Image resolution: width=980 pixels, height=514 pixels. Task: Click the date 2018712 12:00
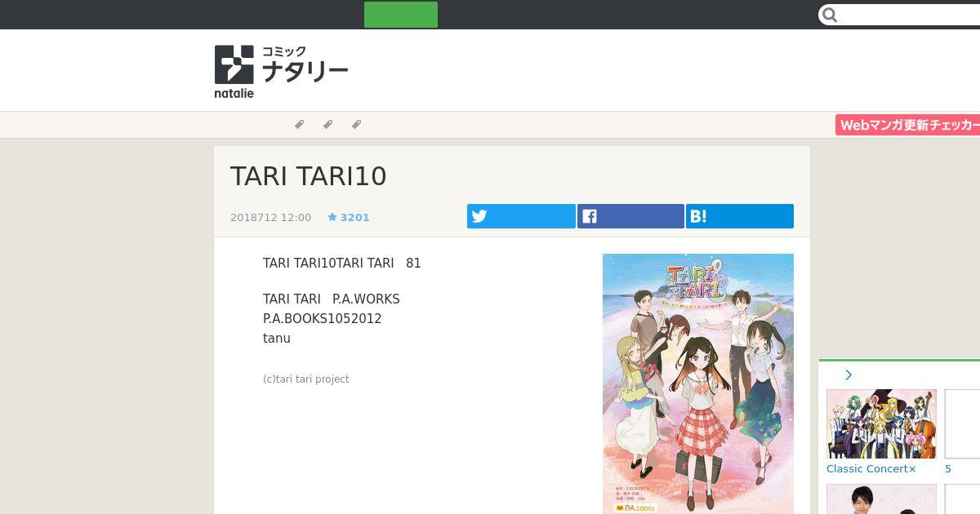270,217
